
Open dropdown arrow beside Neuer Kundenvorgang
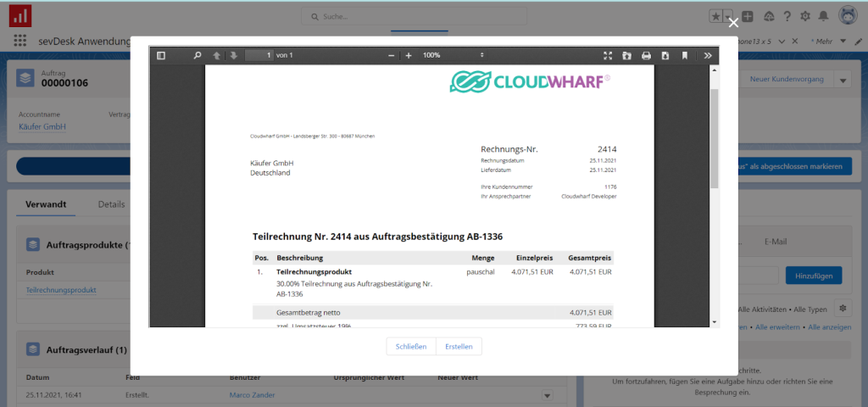pyautogui.click(x=843, y=80)
